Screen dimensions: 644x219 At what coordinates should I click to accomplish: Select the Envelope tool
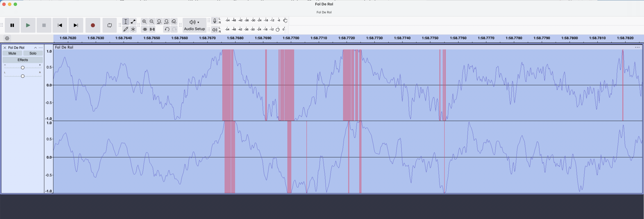tap(133, 21)
